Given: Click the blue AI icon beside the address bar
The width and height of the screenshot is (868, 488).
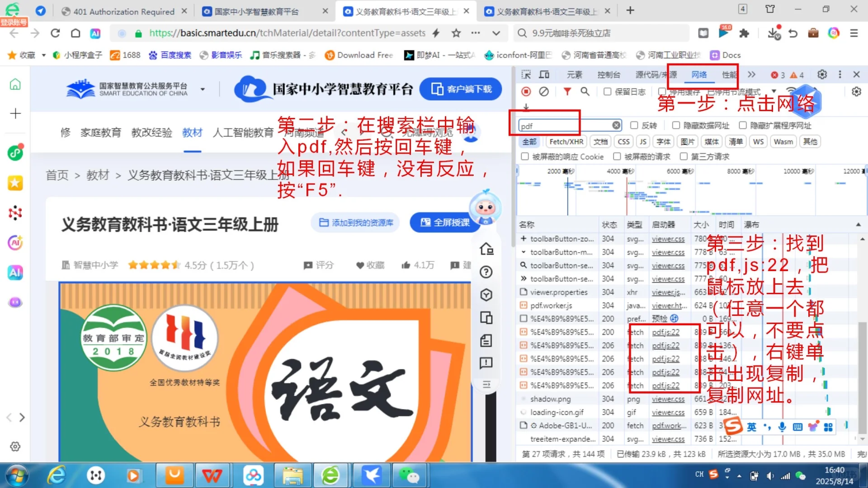Looking at the screenshot, I should pyautogui.click(x=95, y=33).
